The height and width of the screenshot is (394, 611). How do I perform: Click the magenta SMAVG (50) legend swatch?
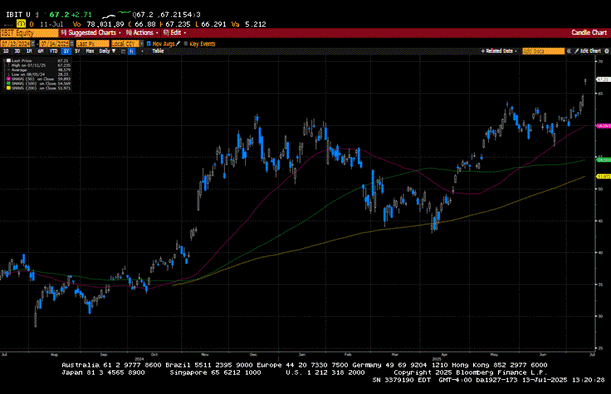pos(8,79)
